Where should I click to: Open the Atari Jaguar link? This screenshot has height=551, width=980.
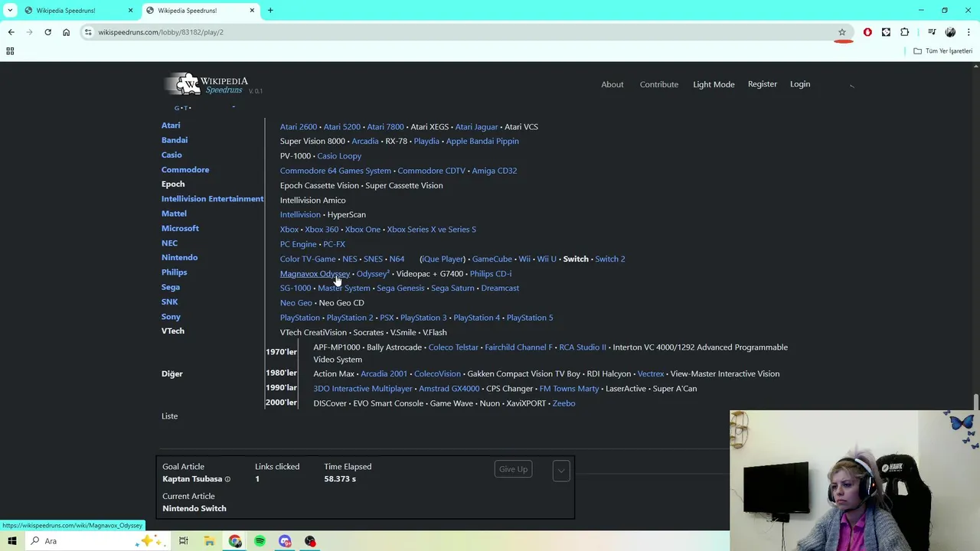476,126
